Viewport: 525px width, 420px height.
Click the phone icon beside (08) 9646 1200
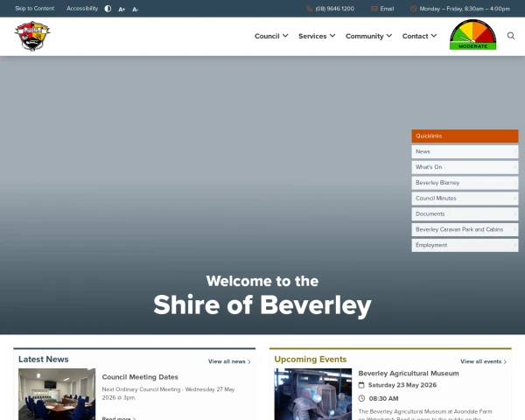click(x=310, y=9)
